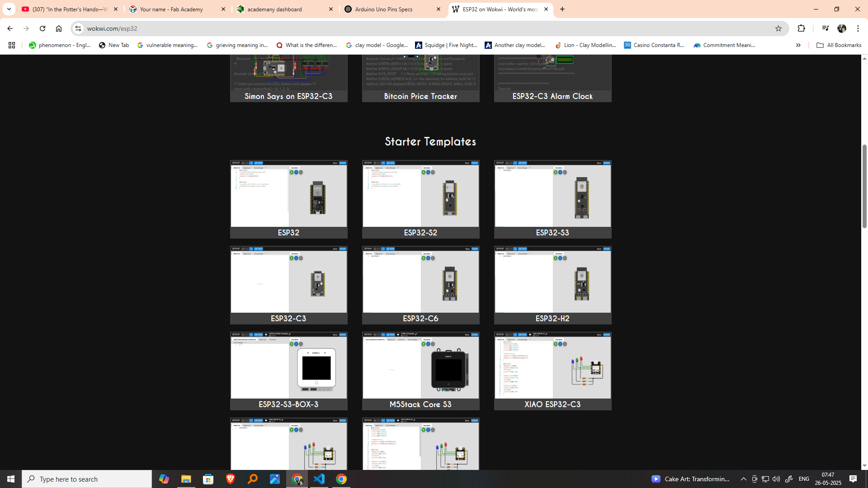This screenshot has height=488, width=868.
Task: Open the Copilot taskbar icon
Action: coord(164,479)
